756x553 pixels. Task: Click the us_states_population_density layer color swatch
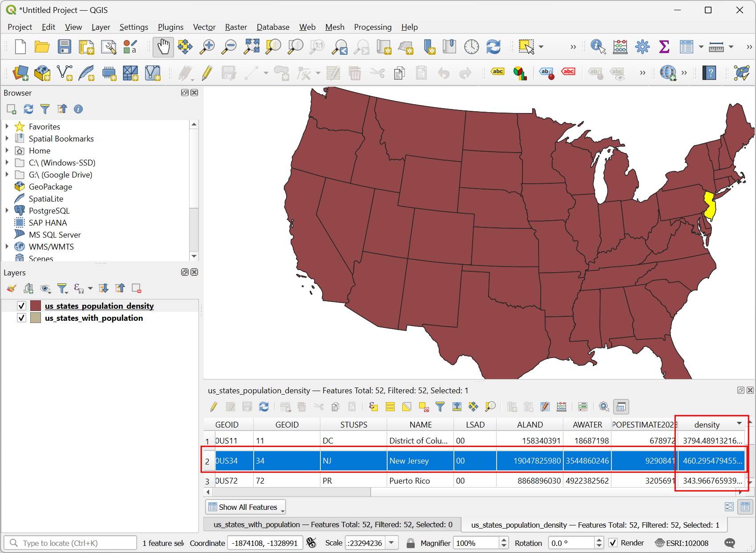[36, 306]
